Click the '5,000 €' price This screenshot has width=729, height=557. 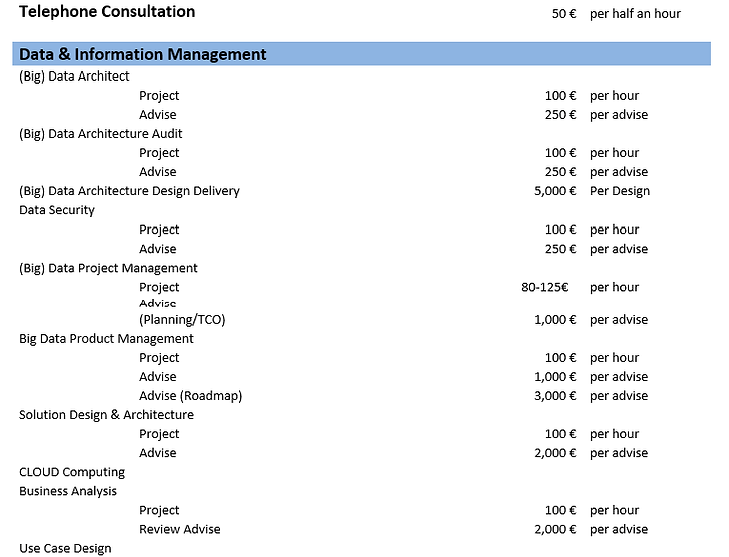tap(555, 191)
